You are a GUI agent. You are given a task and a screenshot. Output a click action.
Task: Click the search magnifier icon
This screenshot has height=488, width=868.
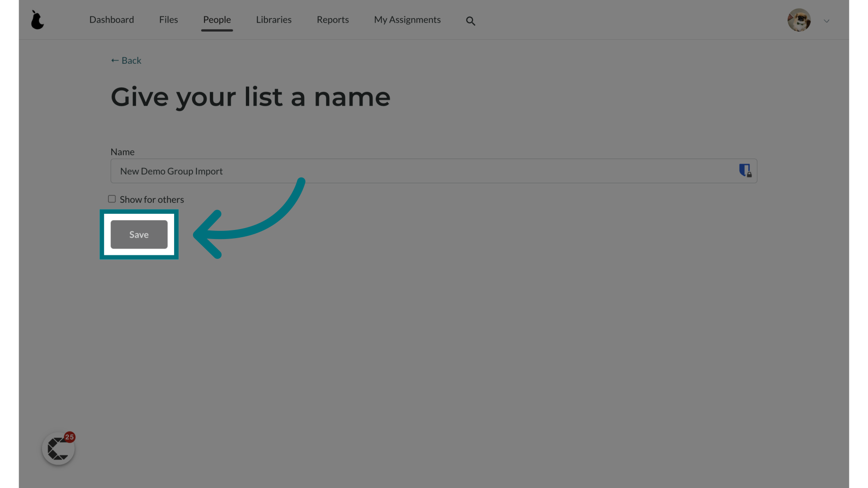[471, 21]
